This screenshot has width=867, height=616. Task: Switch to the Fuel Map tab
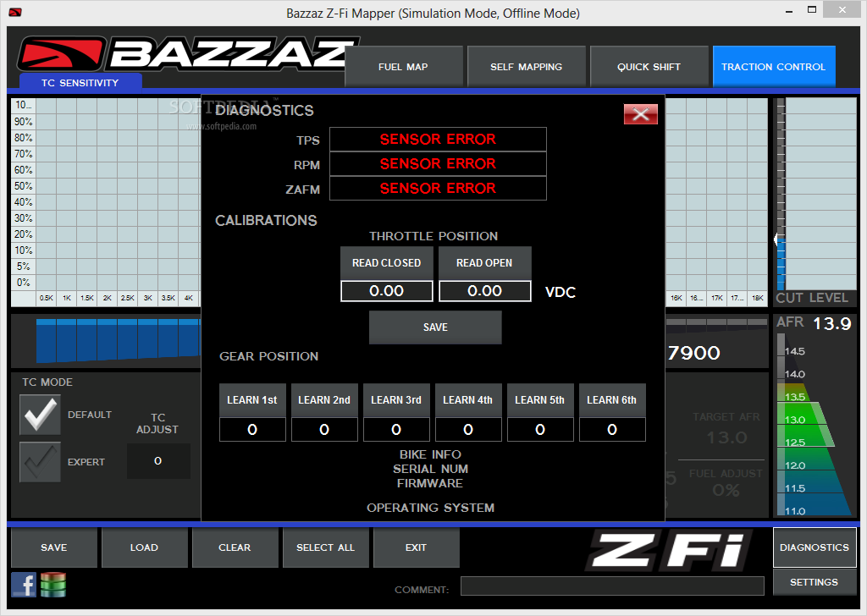[x=403, y=67]
